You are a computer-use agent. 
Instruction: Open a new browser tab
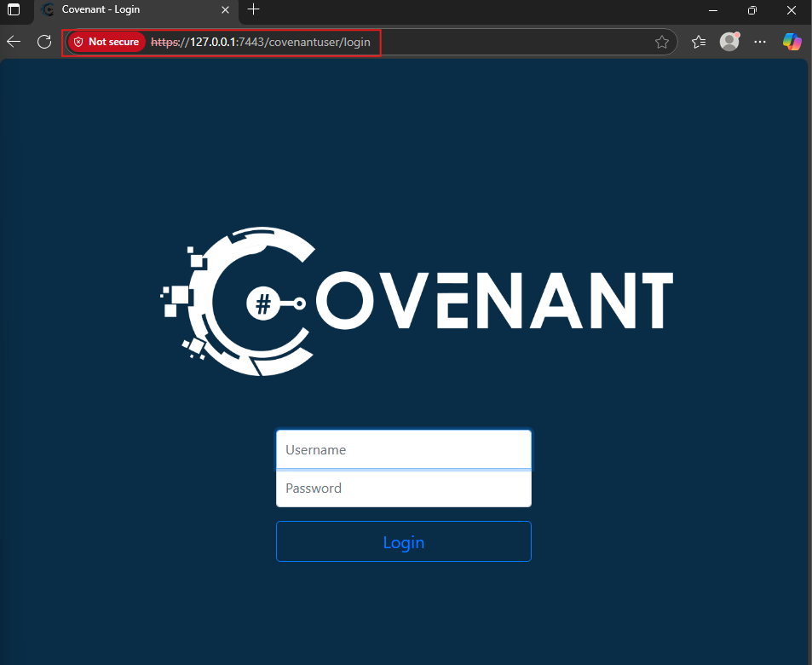click(253, 9)
